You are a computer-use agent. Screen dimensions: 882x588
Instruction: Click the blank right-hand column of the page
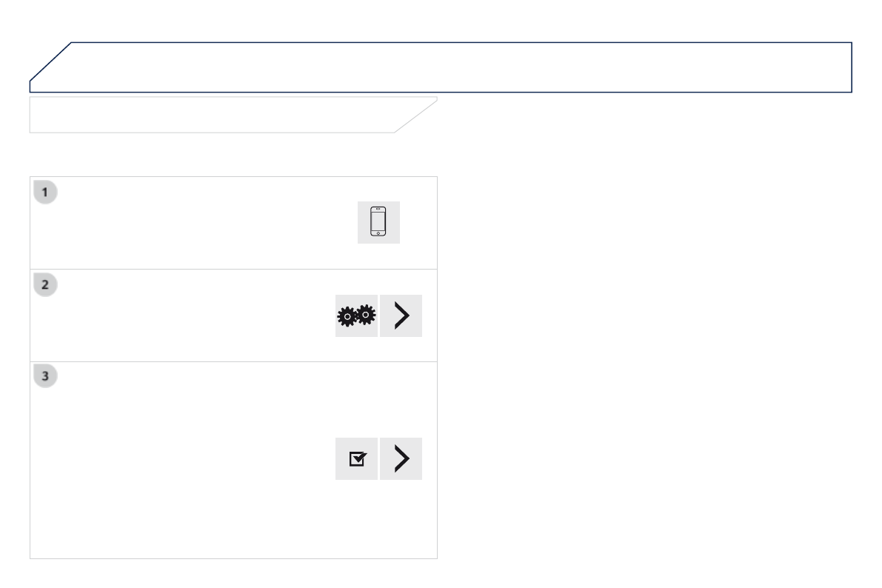[x=659, y=333]
